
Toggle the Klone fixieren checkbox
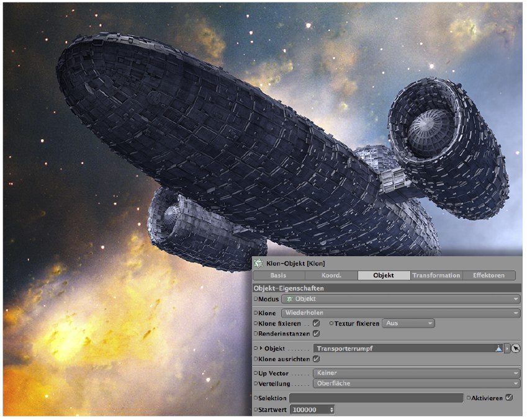pos(316,323)
